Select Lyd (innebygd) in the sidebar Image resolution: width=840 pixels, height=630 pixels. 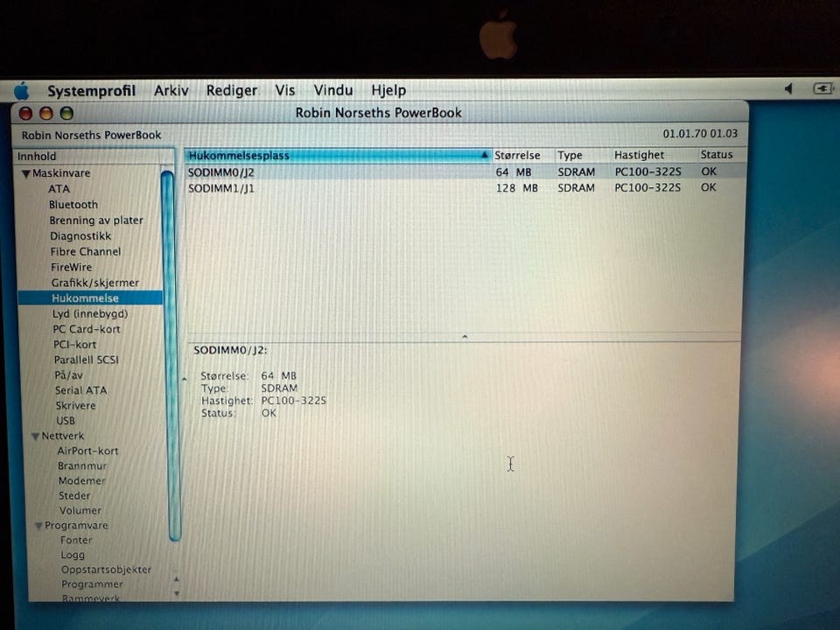[90, 313]
